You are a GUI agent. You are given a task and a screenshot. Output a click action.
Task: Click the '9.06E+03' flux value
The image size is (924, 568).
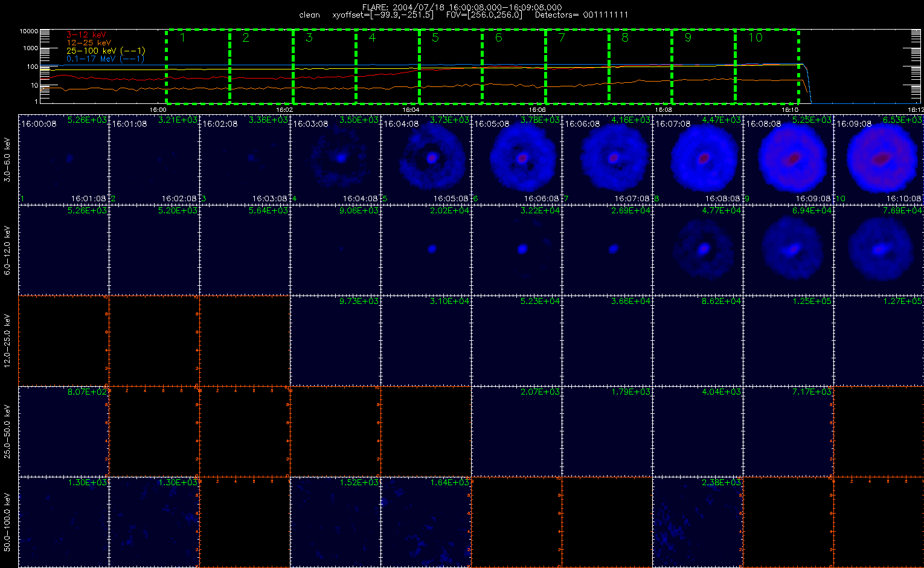[x=359, y=210]
